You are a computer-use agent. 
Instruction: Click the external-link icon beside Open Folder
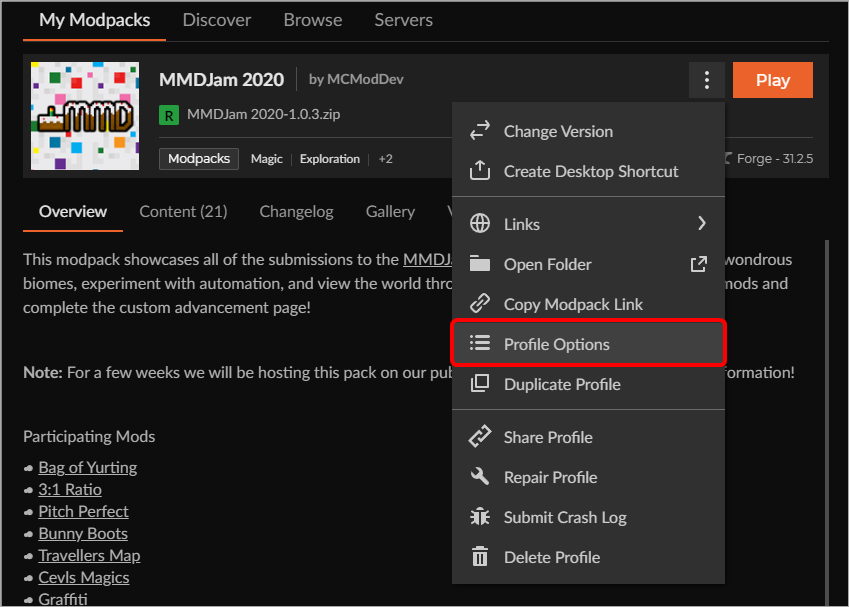tap(698, 264)
